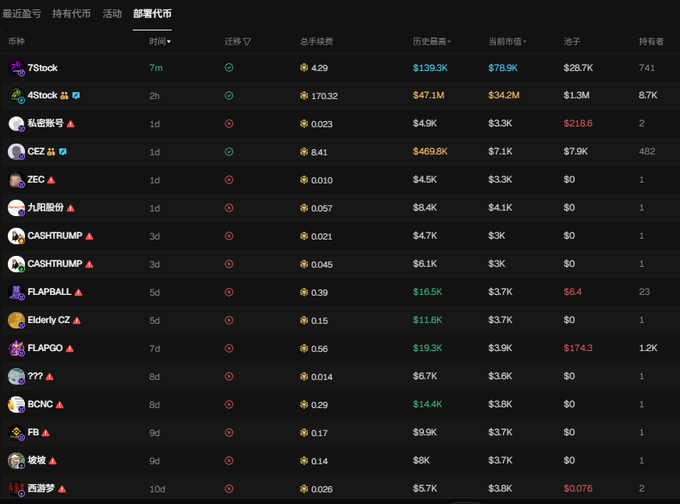This screenshot has width=680, height=504.
Task: Click the 4Stock token avatar
Action: (x=16, y=95)
